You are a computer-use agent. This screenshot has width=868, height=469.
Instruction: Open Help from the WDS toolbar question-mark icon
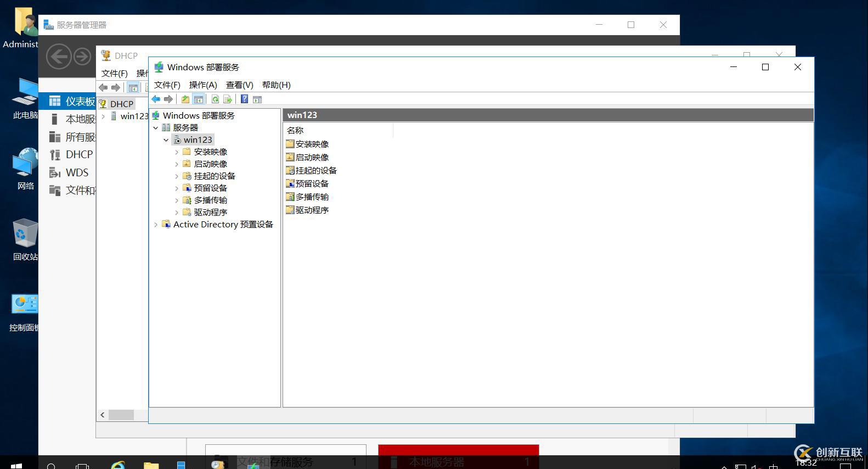click(244, 99)
